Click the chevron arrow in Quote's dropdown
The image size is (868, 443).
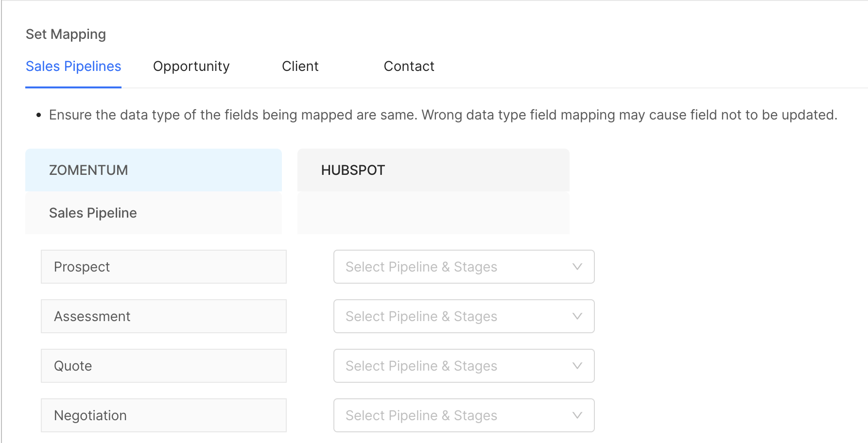point(577,366)
